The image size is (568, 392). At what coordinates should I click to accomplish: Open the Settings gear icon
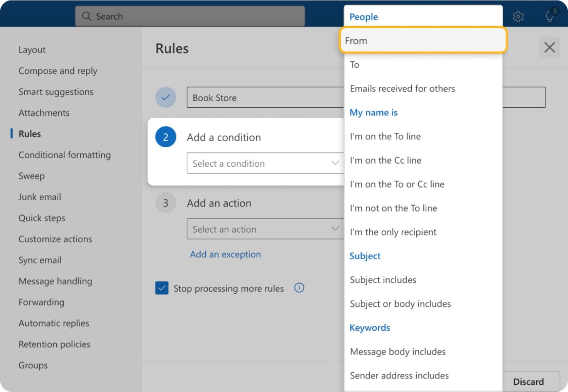518,16
